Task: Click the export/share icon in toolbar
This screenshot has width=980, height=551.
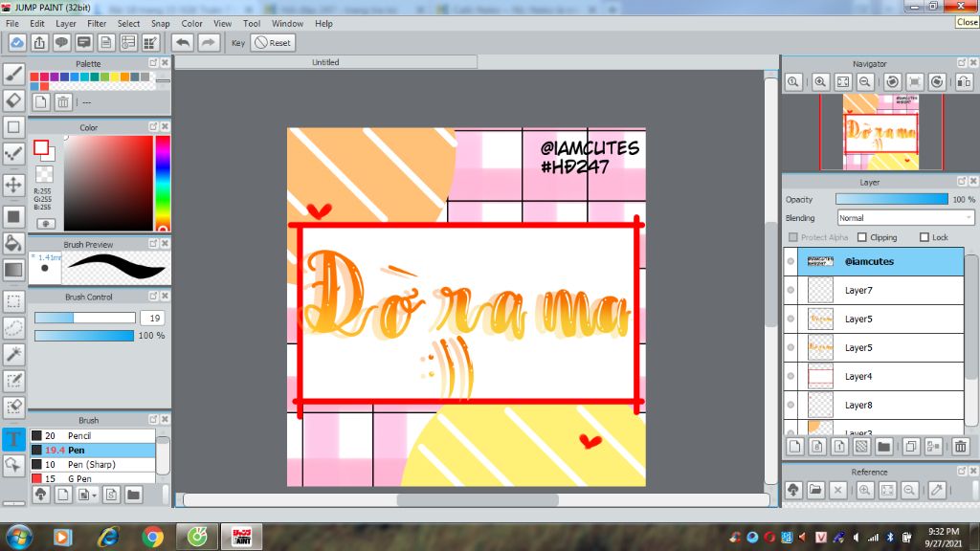Action: tap(39, 42)
